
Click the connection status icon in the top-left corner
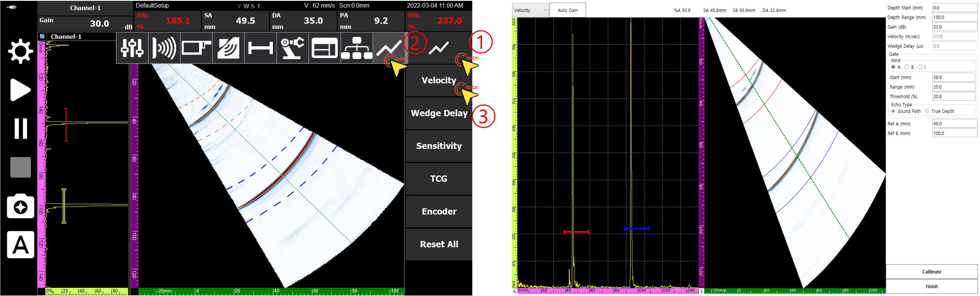12,7
